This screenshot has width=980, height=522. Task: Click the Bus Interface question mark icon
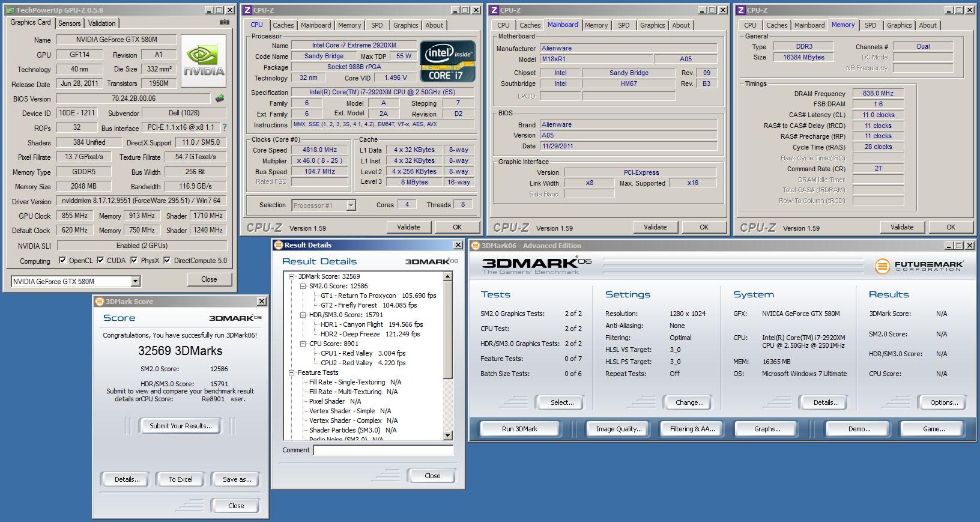pyautogui.click(x=225, y=127)
